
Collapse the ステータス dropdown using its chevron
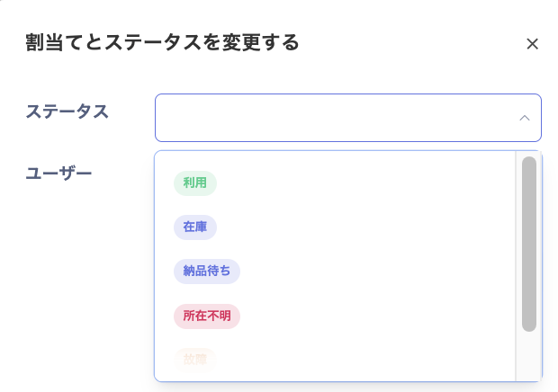point(524,118)
